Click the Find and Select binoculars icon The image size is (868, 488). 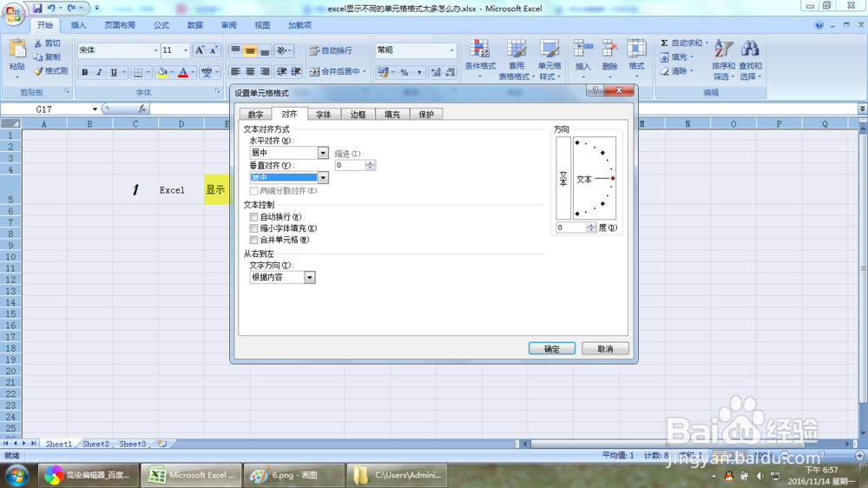pyautogui.click(x=750, y=49)
